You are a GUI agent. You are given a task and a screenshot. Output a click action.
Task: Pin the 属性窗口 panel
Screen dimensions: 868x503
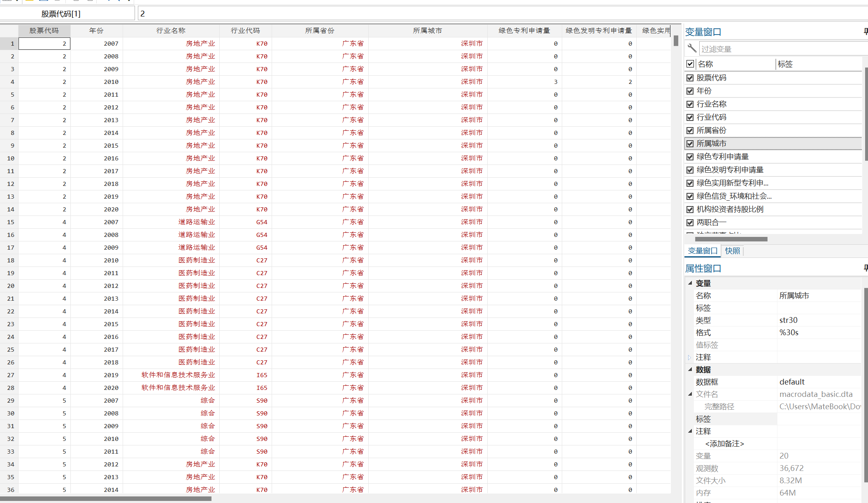[x=865, y=268]
